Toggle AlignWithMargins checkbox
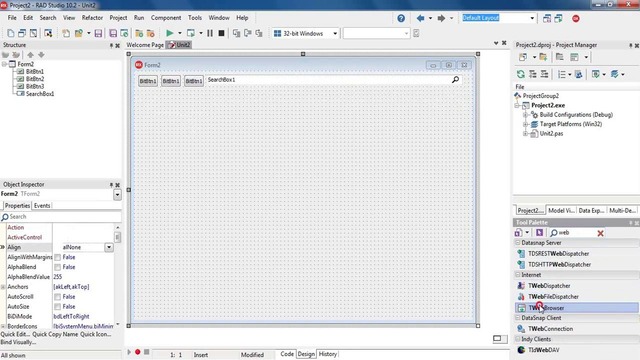The image size is (640, 360). click(x=58, y=257)
